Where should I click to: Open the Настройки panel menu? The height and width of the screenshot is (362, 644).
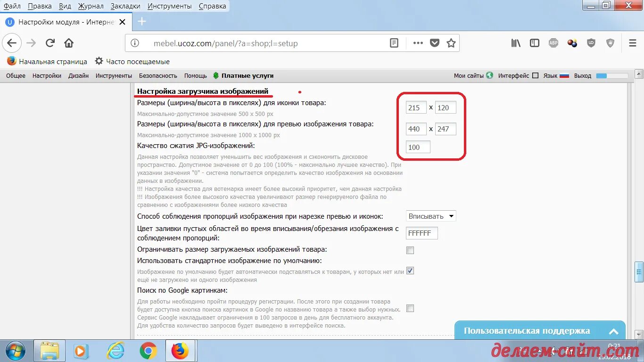pos(47,75)
